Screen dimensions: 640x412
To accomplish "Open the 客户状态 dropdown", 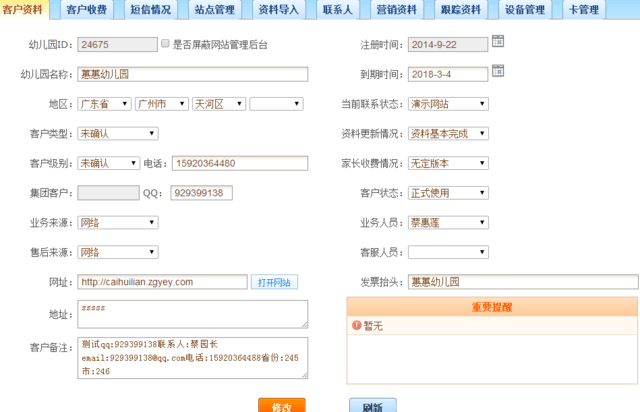I will (x=448, y=193).
